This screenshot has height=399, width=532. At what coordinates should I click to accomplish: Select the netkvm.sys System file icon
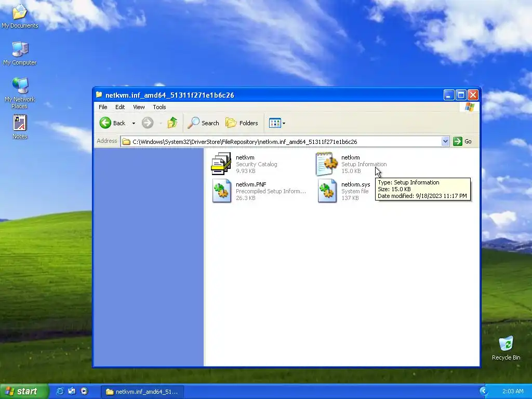click(x=327, y=191)
